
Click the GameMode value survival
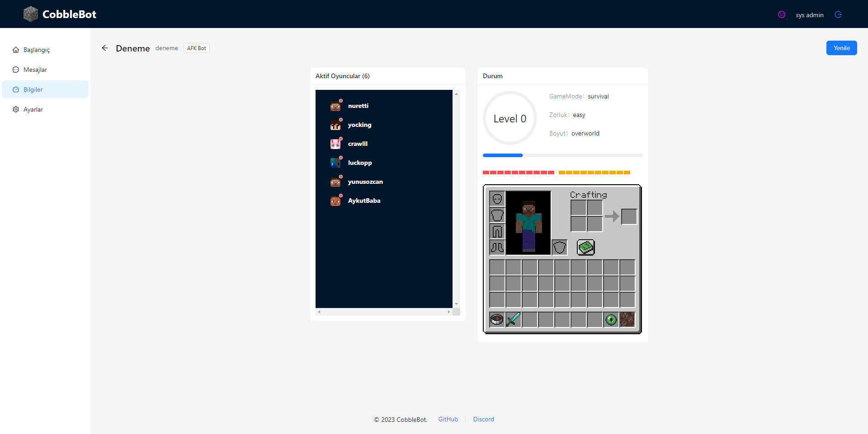[x=598, y=96]
